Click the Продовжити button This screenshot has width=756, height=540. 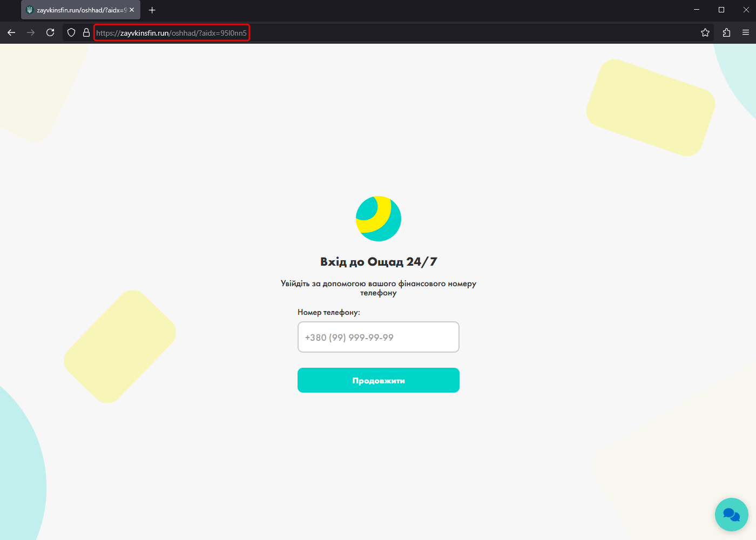[379, 380]
